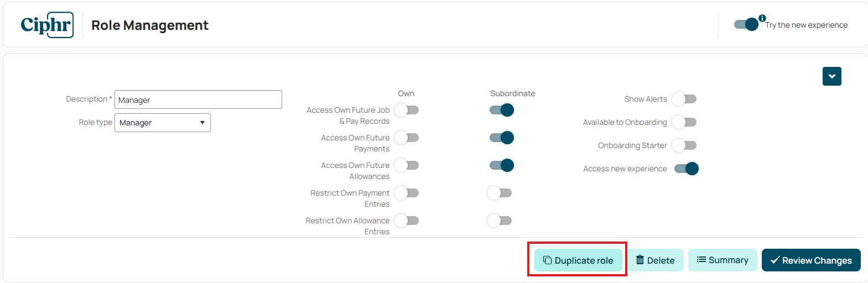Screen dimensions: 868x283
Task: Enable Own toggle for Future Job & Pay Records
Action: [407, 110]
